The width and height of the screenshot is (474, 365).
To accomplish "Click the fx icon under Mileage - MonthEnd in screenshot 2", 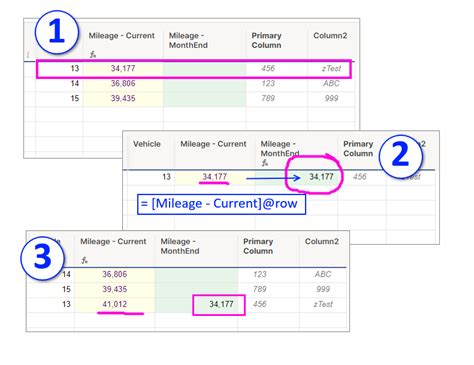I will pyautogui.click(x=265, y=163).
